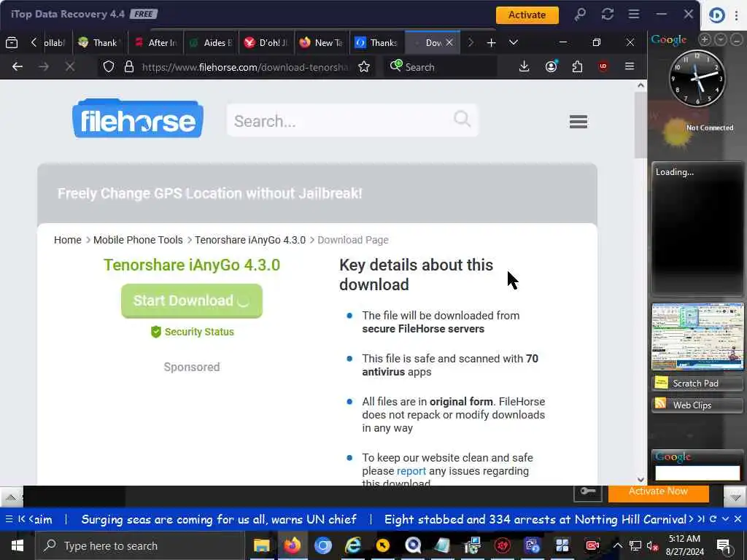The height and width of the screenshot is (560, 747).
Task: Click the Start Download button
Action: coord(192,301)
